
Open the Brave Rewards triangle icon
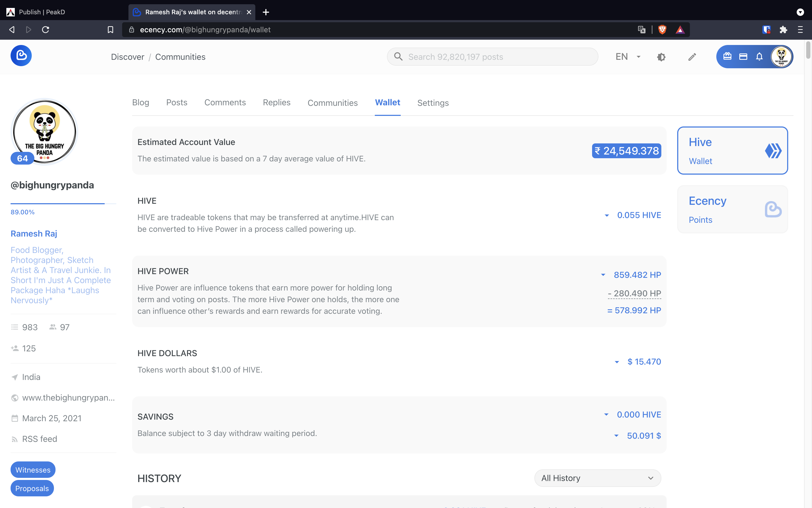pos(680,30)
